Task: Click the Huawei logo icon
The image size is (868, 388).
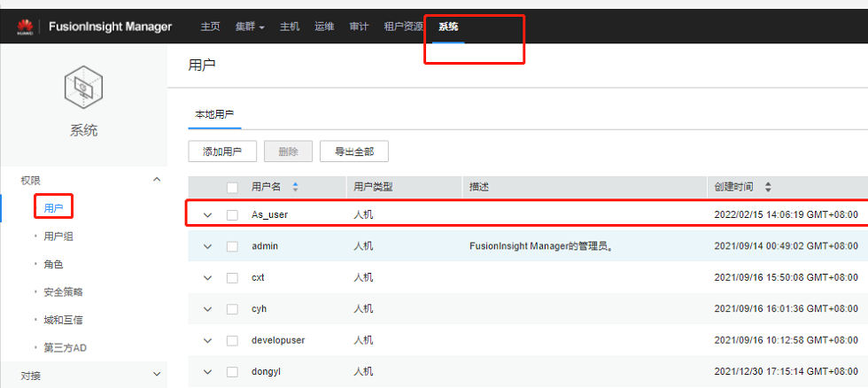Action: click(x=25, y=26)
